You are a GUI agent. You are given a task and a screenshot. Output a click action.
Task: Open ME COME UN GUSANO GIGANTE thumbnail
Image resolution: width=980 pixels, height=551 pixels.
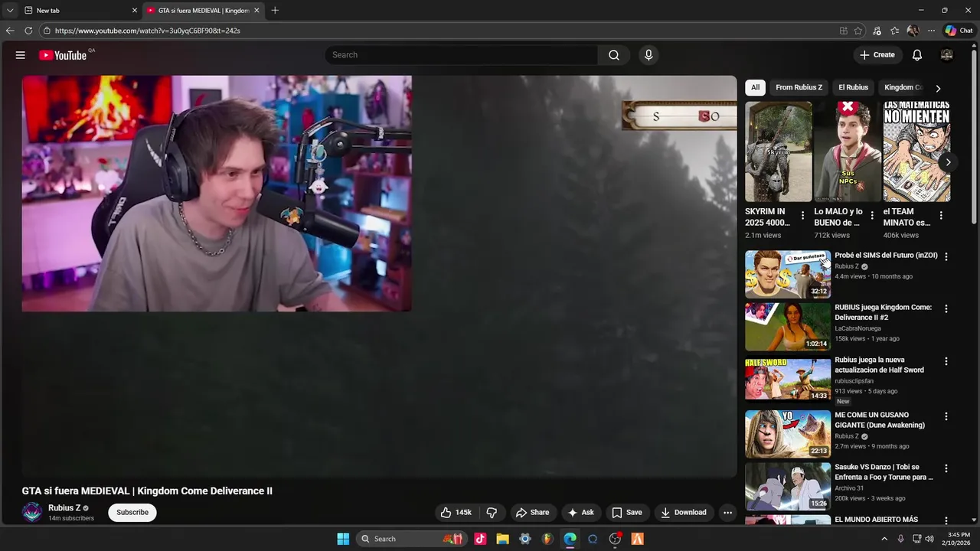788,434
